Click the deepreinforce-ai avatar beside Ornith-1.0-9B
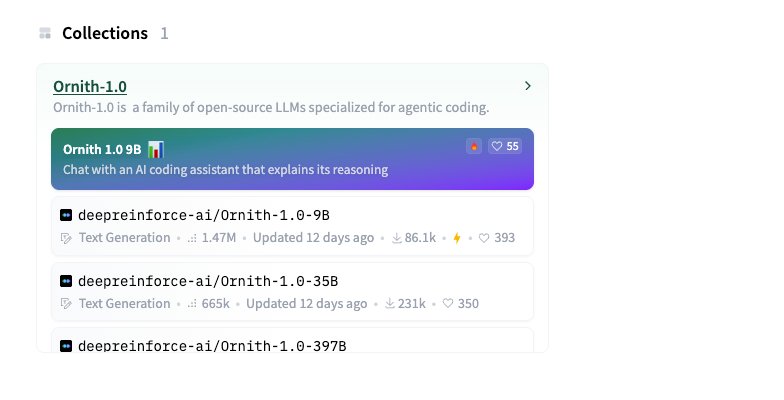Screen dimensions: 784x400 click(66, 215)
